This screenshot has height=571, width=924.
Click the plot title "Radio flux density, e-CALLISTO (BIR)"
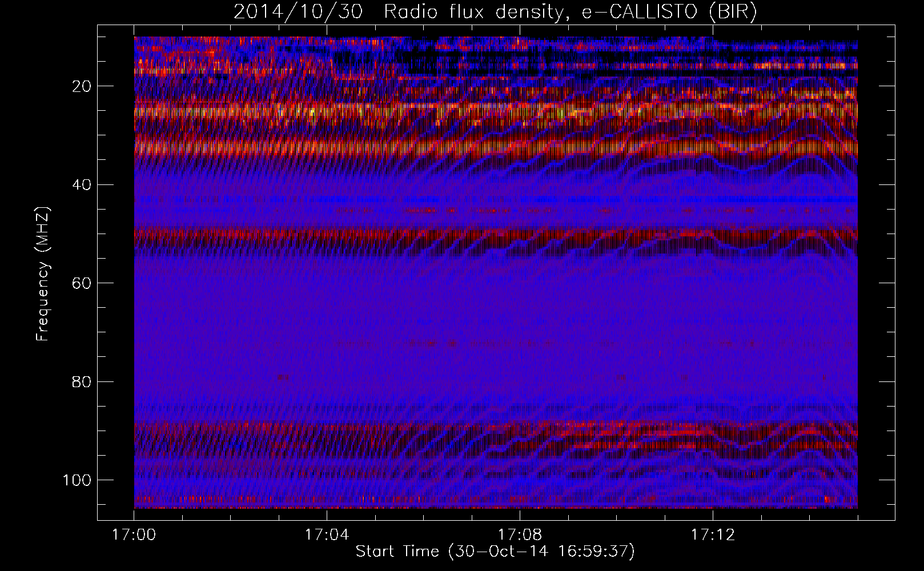(570, 12)
